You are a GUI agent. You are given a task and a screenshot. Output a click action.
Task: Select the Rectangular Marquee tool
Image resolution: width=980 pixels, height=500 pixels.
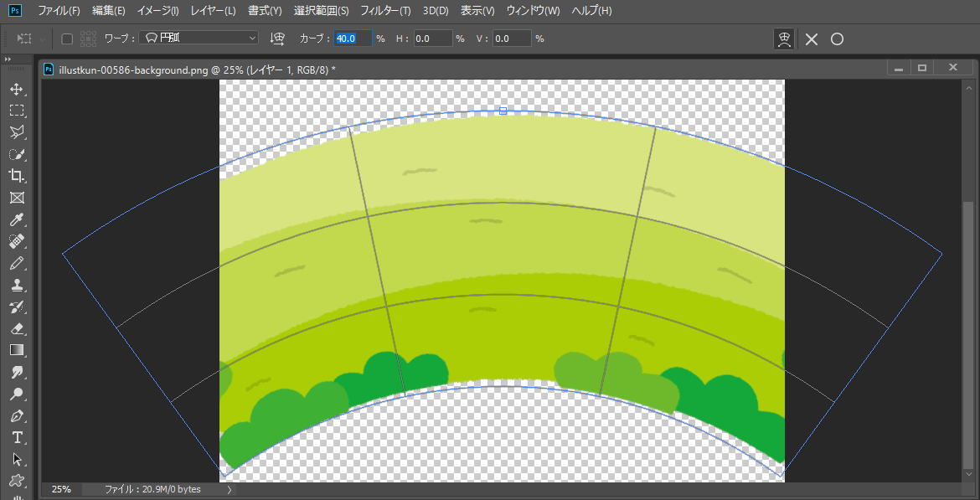click(17, 111)
